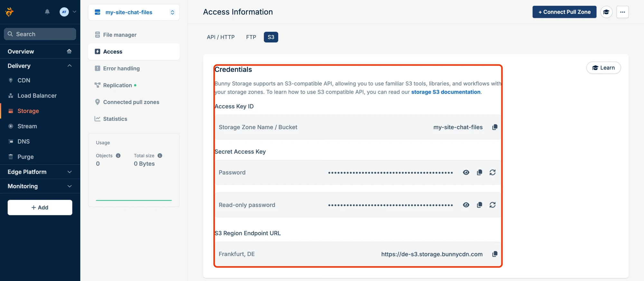Image resolution: width=644 pixels, height=281 pixels.
Task: Open the notifications bell
Action: point(47,12)
